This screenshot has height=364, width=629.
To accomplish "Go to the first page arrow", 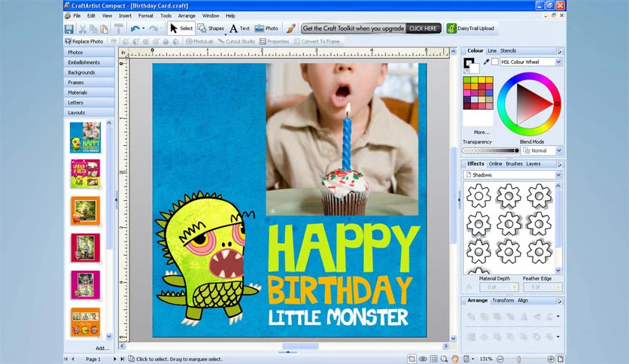I will pyautogui.click(x=66, y=359).
